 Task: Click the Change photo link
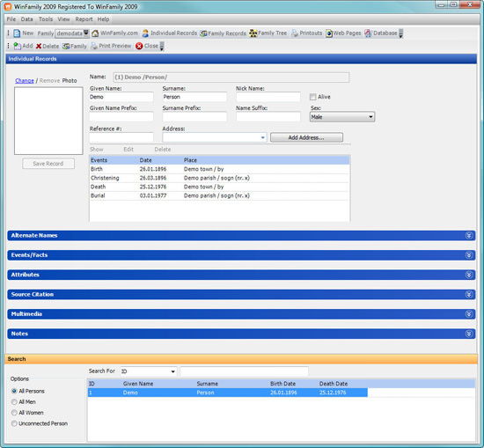25,81
